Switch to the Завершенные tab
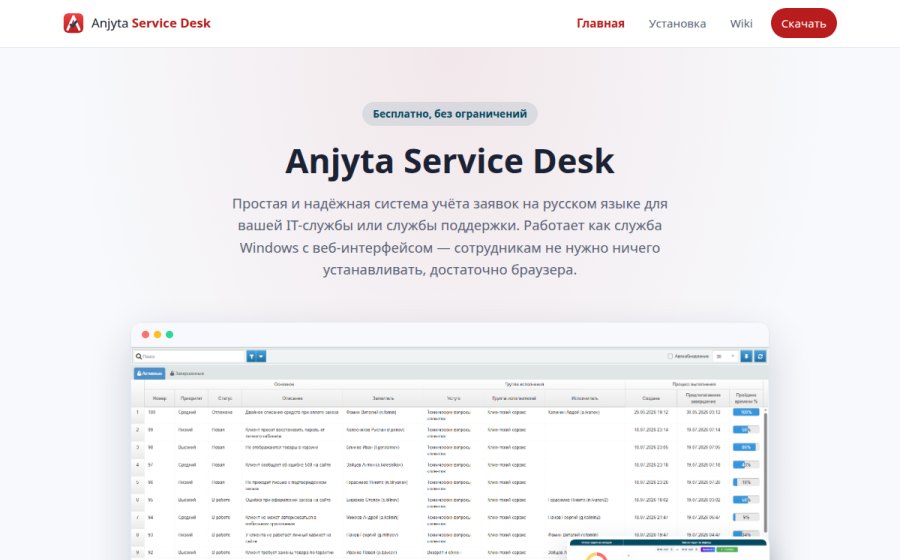Viewport: 900px width, 560px height. pos(187,374)
